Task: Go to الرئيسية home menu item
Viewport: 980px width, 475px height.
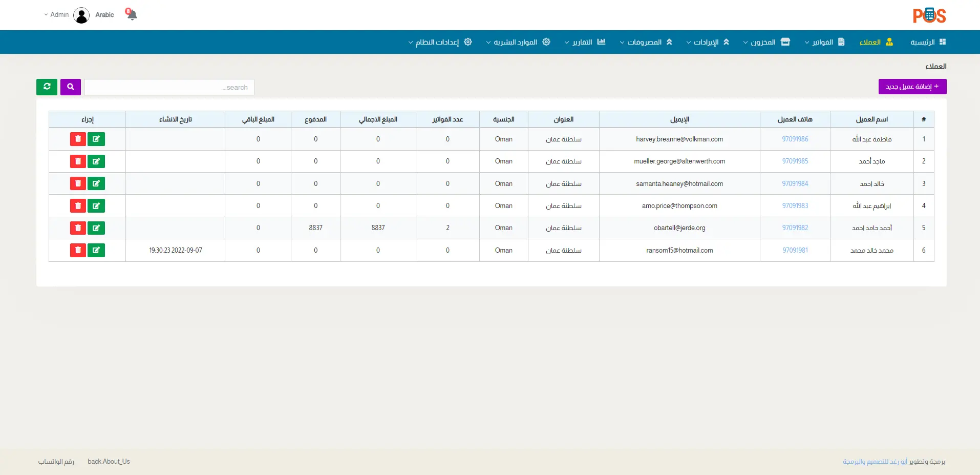Action: click(928, 42)
